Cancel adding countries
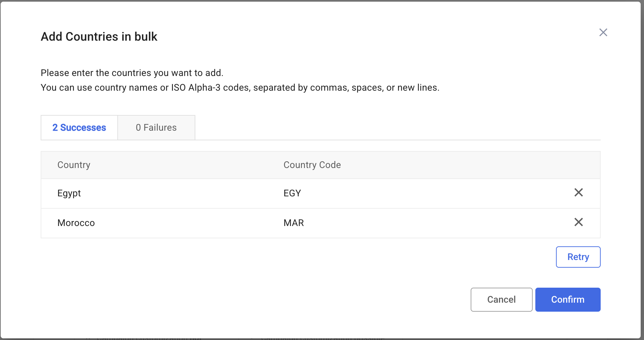The width and height of the screenshot is (644, 340). (x=501, y=300)
